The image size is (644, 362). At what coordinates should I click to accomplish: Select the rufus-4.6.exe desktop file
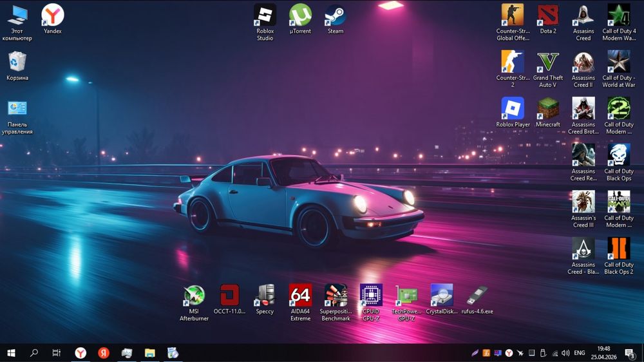(477, 299)
